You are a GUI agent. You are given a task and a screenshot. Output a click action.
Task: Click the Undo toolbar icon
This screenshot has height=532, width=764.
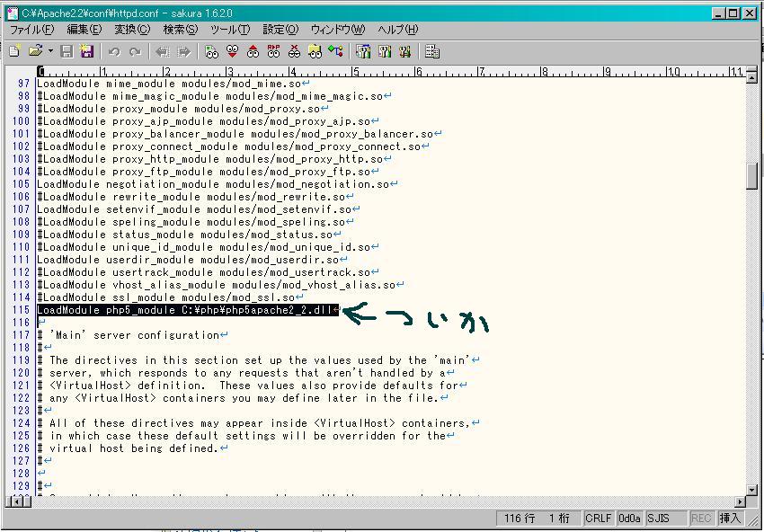[x=114, y=51]
